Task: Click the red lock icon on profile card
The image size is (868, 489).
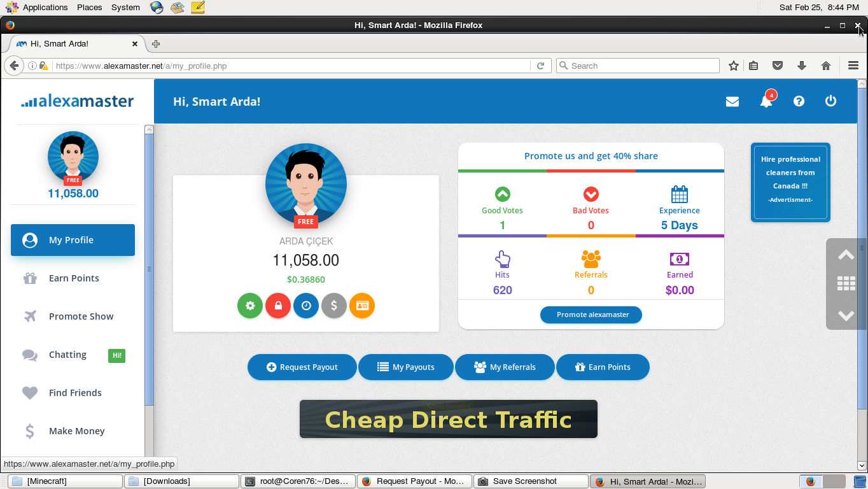Action: (278, 306)
